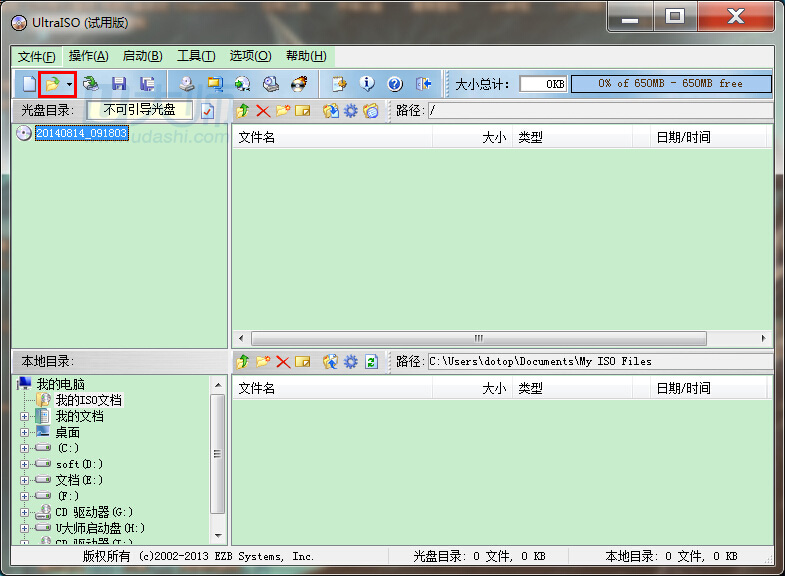Select 我的电脑 in local tree
Screen dimensions: 785x576
pos(61,384)
